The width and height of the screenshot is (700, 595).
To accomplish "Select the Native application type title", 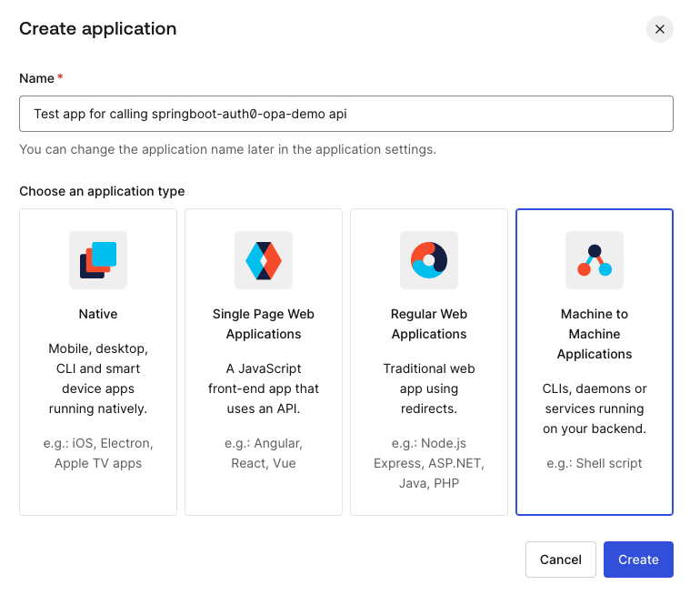I will [x=98, y=314].
